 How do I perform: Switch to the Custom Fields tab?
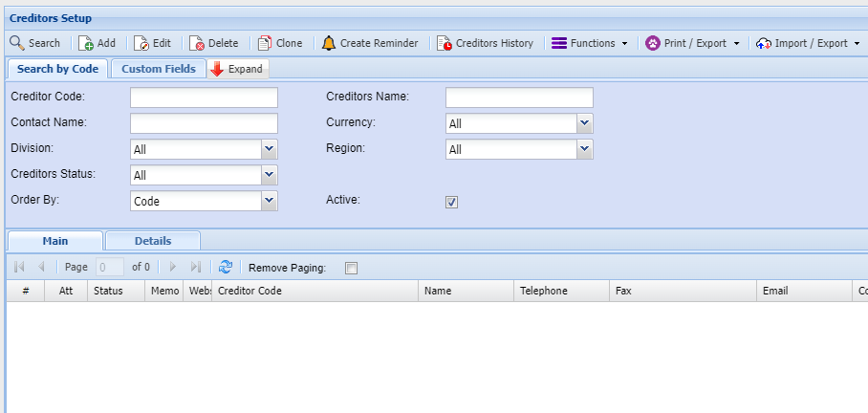coord(158,69)
